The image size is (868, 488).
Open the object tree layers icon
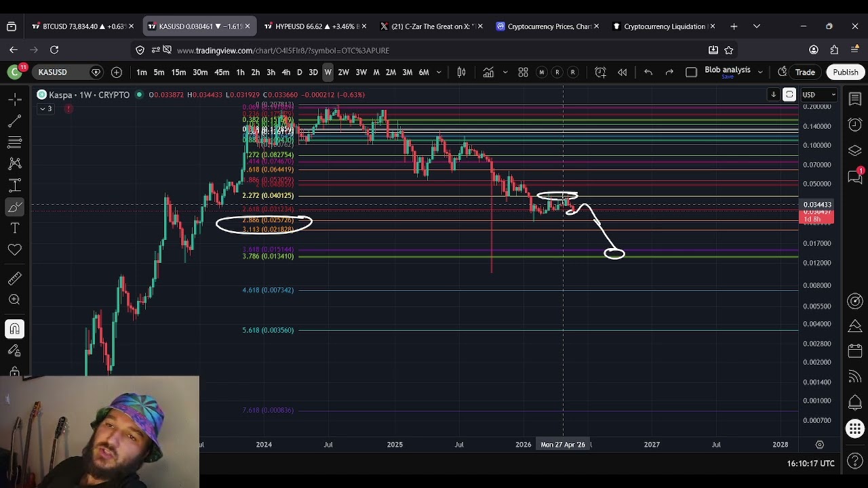[x=855, y=150]
